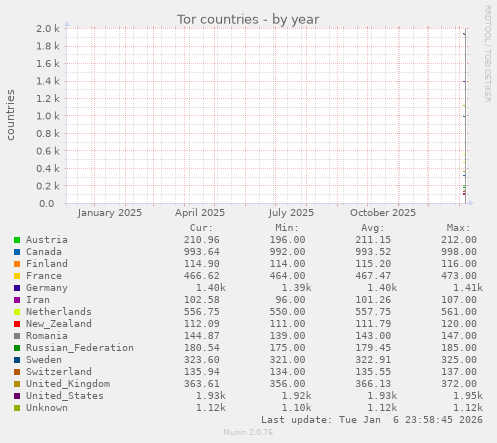This screenshot has width=497, height=443.
Task: Click the Max: column header
Action: tap(458, 228)
